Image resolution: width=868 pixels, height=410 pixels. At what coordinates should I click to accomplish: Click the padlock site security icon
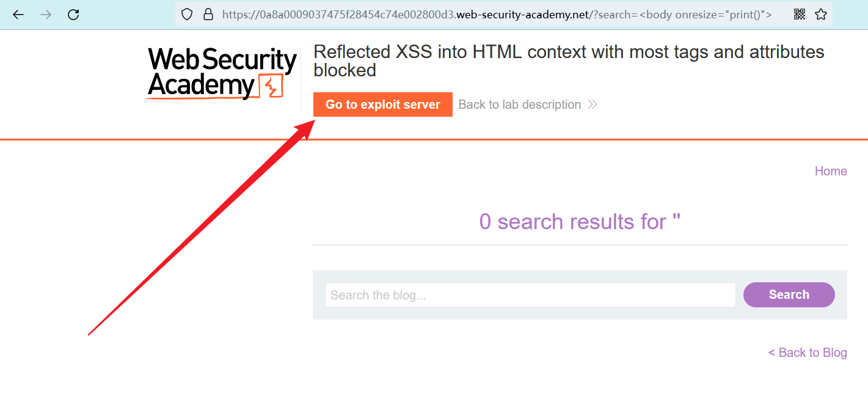point(208,14)
